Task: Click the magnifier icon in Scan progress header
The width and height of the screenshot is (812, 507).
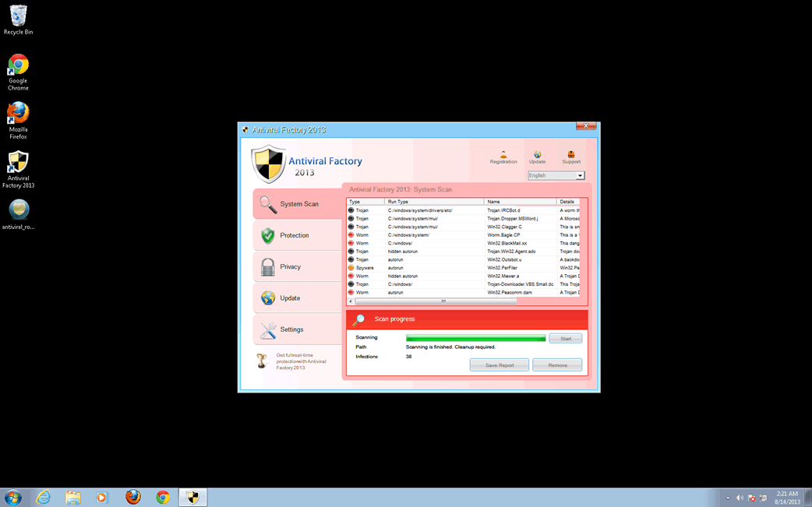Action: click(358, 319)
